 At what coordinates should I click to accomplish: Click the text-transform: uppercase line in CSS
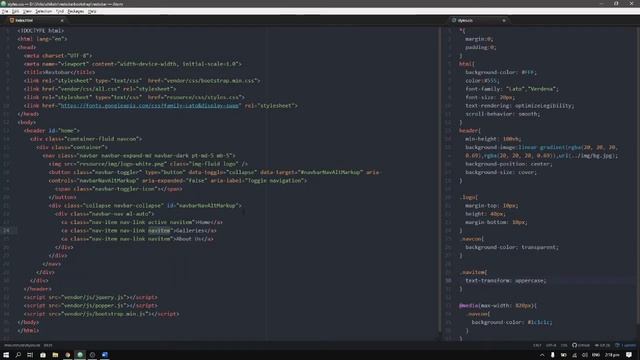point(505,280)
